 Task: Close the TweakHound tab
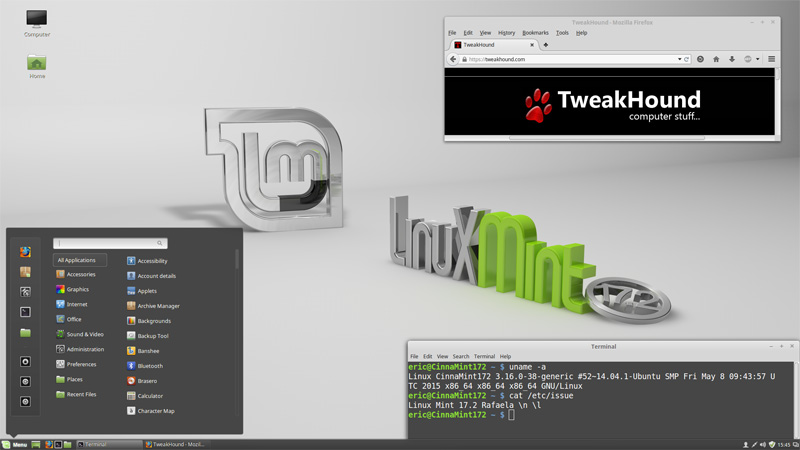(x=532, y=45)
